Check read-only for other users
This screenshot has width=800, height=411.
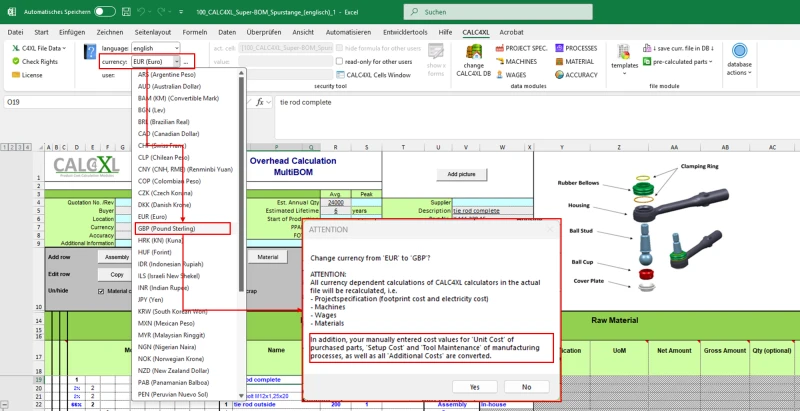pos(339,62)
